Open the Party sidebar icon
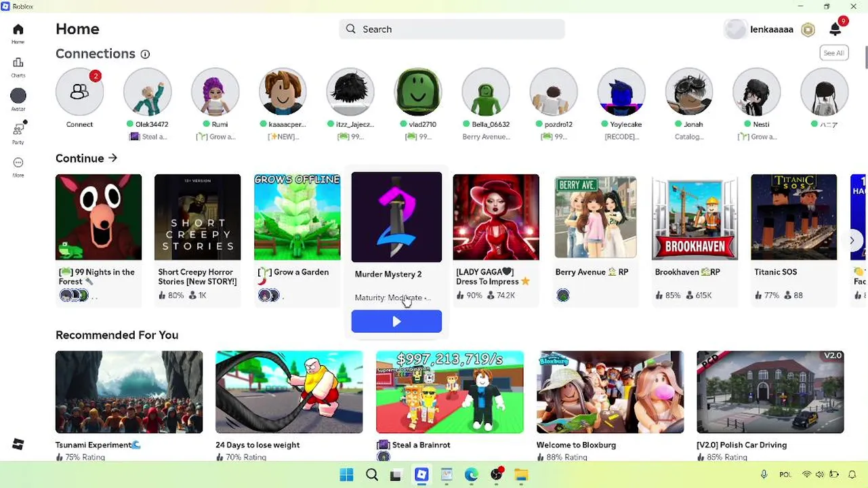This screenshot has width=868, height=488. pos(18,129)
